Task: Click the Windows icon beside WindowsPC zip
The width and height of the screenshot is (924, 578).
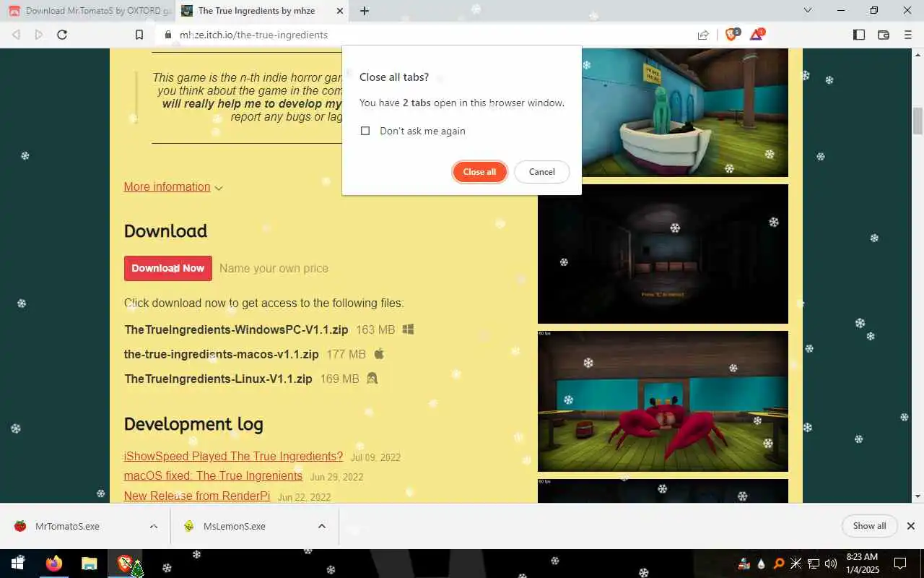Action: [x=408, y=329]
